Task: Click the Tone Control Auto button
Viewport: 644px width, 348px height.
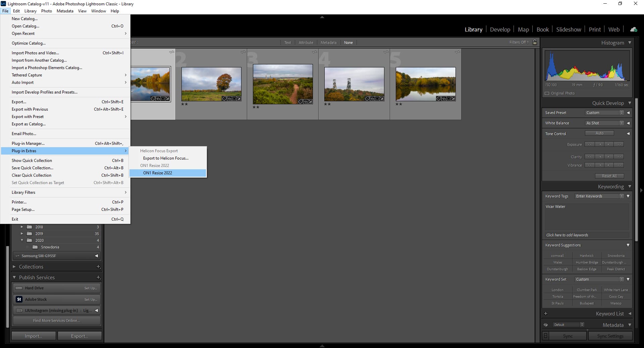Action: 599,133
